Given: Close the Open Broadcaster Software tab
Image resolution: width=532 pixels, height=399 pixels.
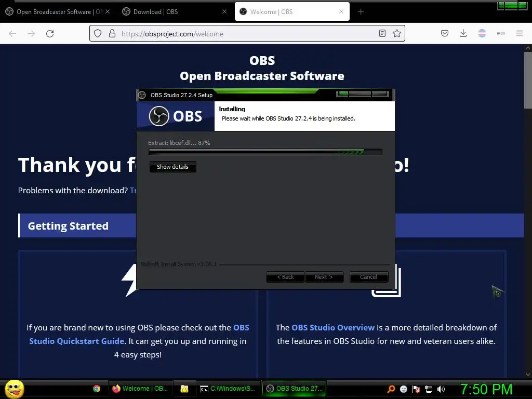Looking at the screenshot, I should click(108, 11).
